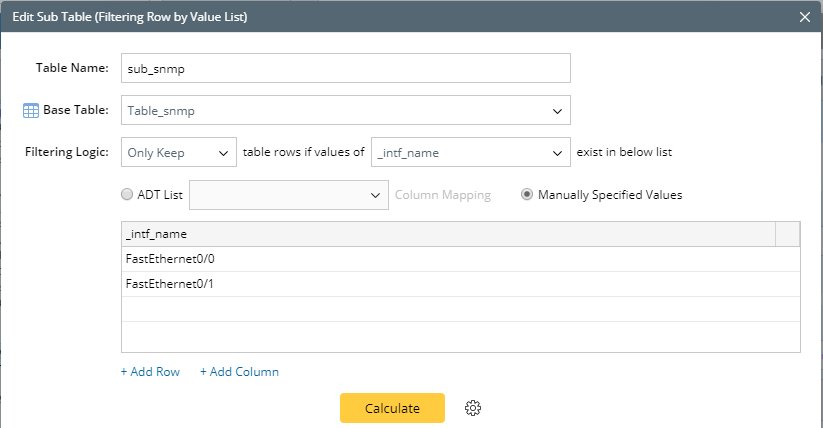Select the FastEthernet0/1 row cell
This screenshot has width=823, height=428.
point(448,284)
